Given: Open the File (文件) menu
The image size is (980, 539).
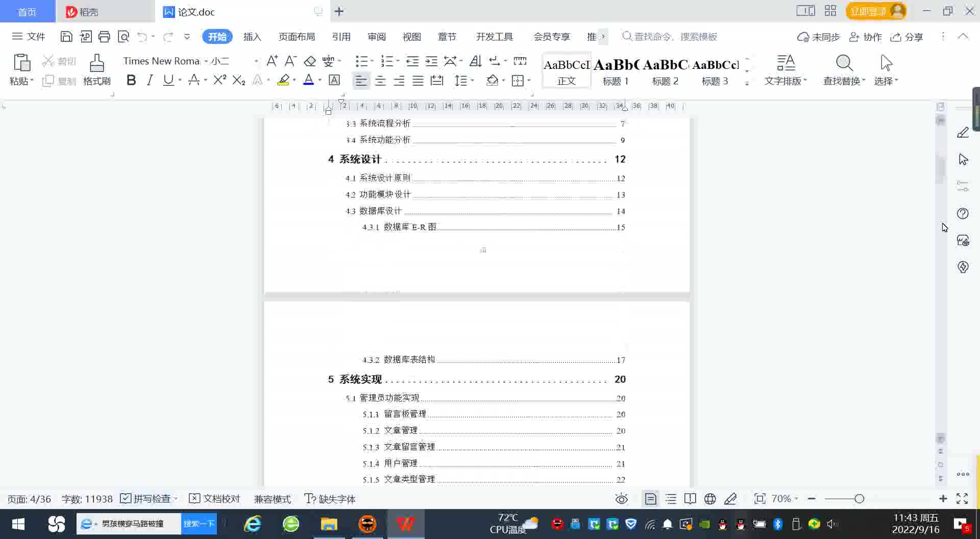Looking at the screenshot, I should pyautogui.click(x=29, y=37).
